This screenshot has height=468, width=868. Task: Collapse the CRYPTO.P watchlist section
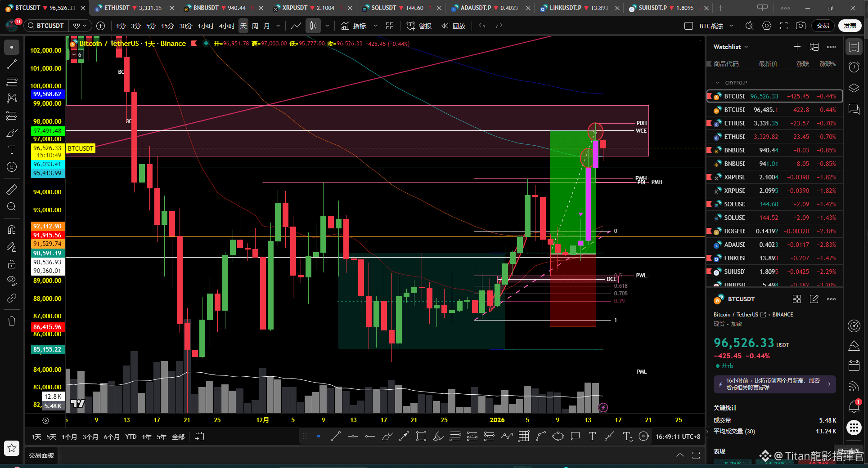click(718, 83)
